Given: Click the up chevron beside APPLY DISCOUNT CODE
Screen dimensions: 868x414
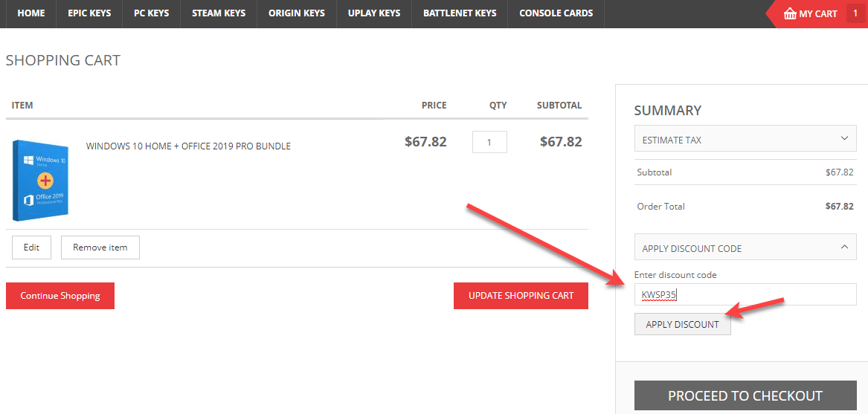Looking at the screenshot, I should 844,247.
